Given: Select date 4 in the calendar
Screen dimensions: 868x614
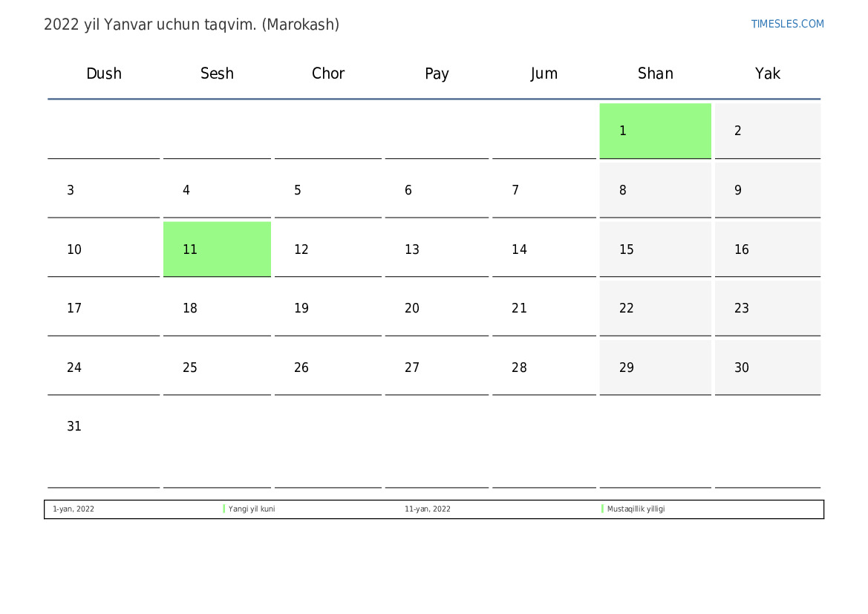Looking at the screenshot, I should tap(217, 190).
